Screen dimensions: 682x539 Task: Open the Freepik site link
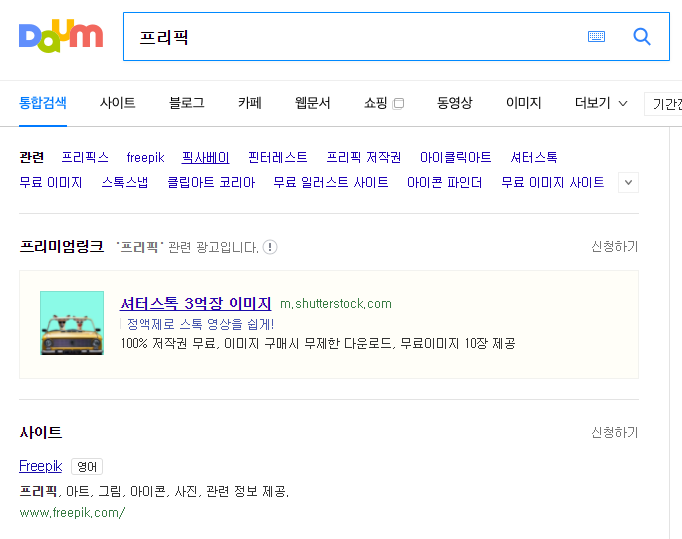(40, 466)
